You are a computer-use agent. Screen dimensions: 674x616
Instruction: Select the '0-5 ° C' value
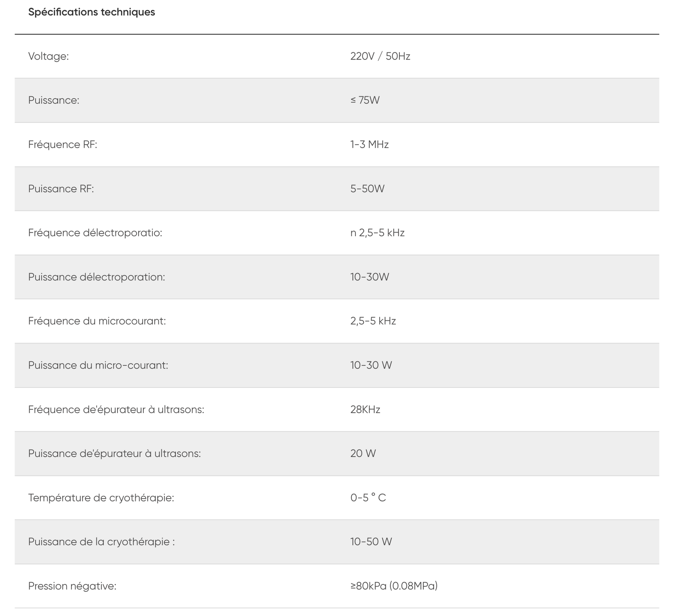point(368,498)
